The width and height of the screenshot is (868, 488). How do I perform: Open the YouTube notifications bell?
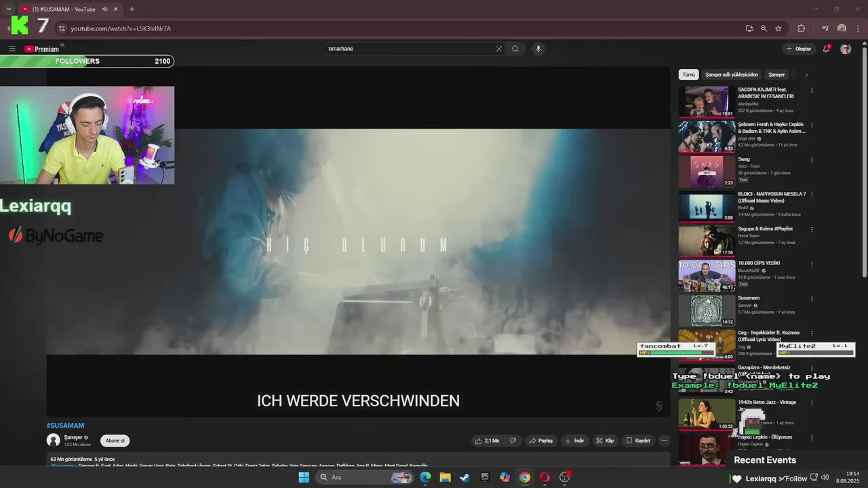[x=826, y=49]
